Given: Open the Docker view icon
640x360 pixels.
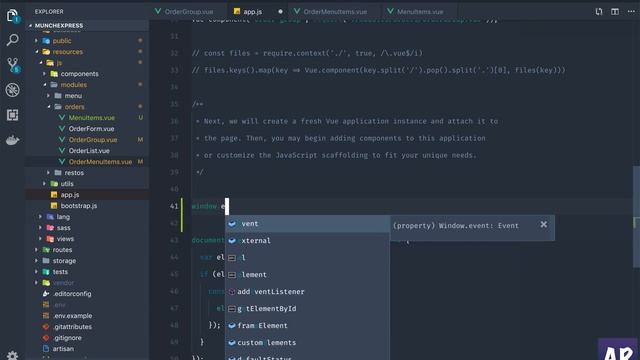Looking at the screenshot, I should [13, 140].
